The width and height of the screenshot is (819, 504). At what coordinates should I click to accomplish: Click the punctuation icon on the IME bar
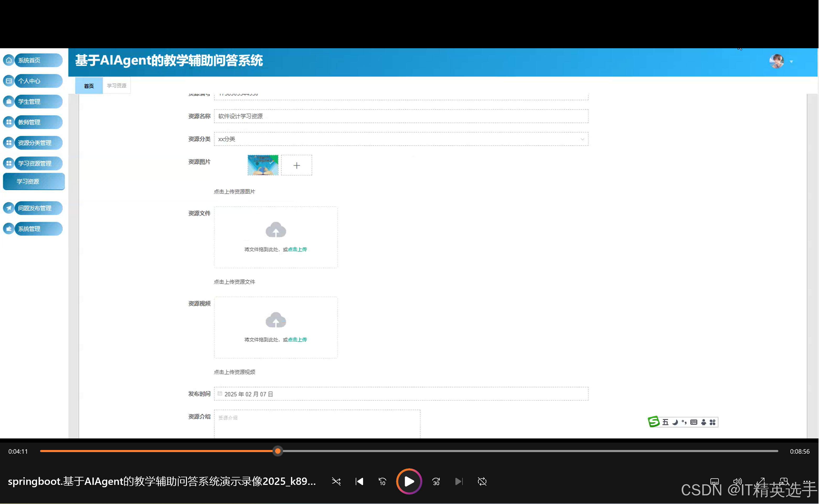tap(684, 422)
